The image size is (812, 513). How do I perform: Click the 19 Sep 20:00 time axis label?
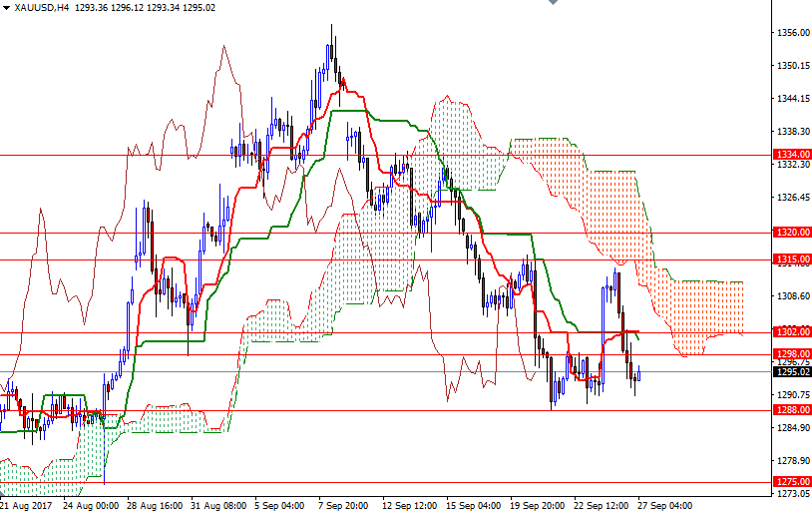click(x=539, y=505)
